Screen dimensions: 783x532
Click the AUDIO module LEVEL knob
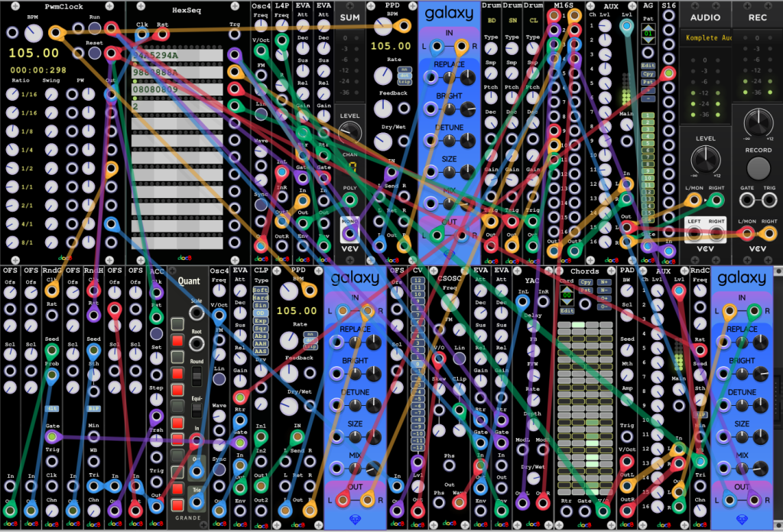point(705,160)
